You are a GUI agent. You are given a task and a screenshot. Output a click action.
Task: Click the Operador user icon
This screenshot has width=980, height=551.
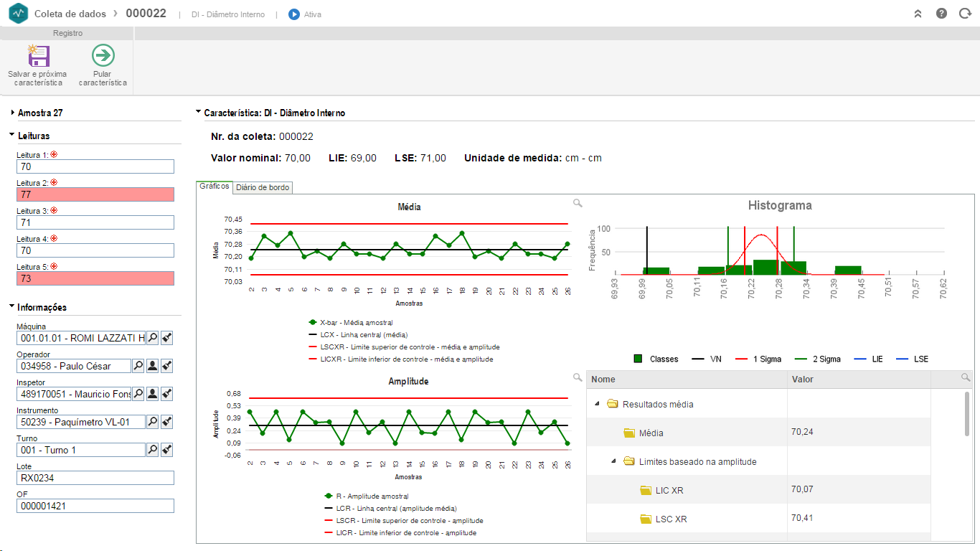152,366
